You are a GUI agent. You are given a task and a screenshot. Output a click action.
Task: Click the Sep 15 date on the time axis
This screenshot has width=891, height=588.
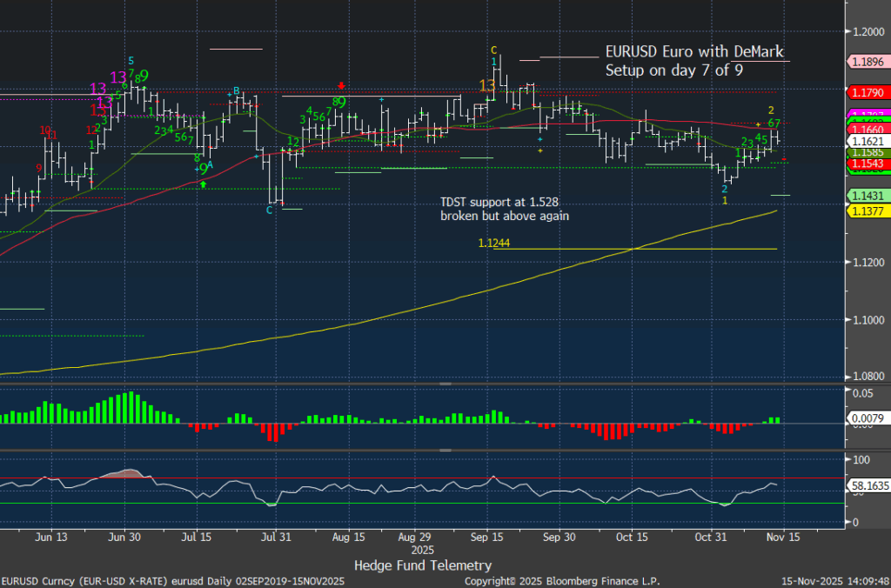(487, 537)
